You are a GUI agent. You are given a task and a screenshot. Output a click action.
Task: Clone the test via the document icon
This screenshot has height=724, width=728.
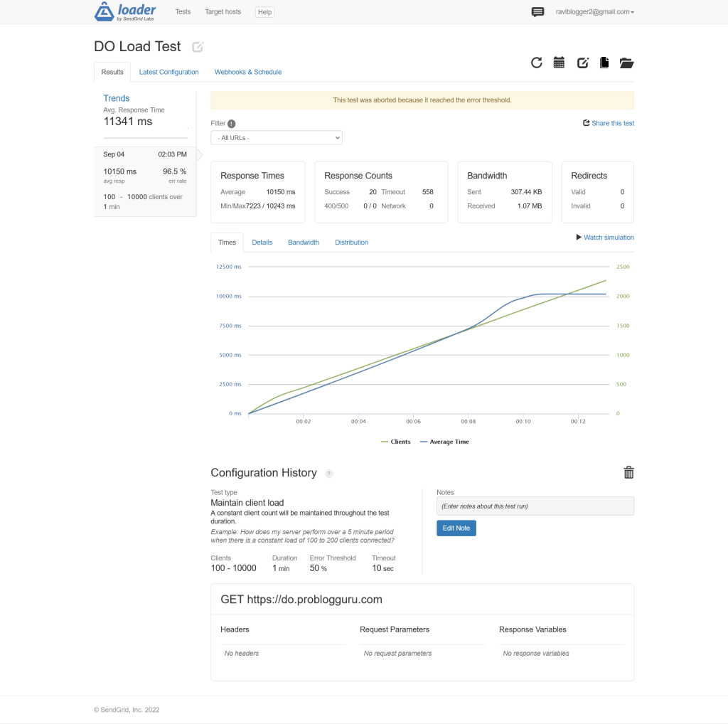tap(604, 63)
